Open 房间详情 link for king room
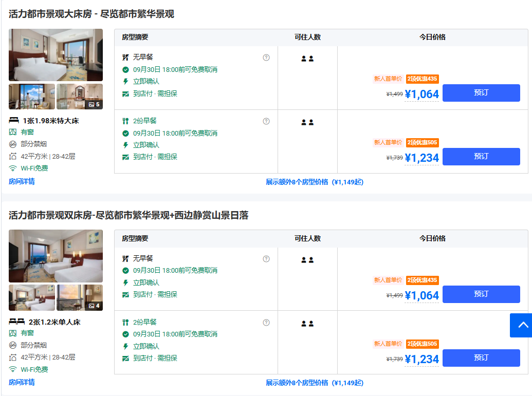Screen dimensions: 532x396 tap(22, 181)
